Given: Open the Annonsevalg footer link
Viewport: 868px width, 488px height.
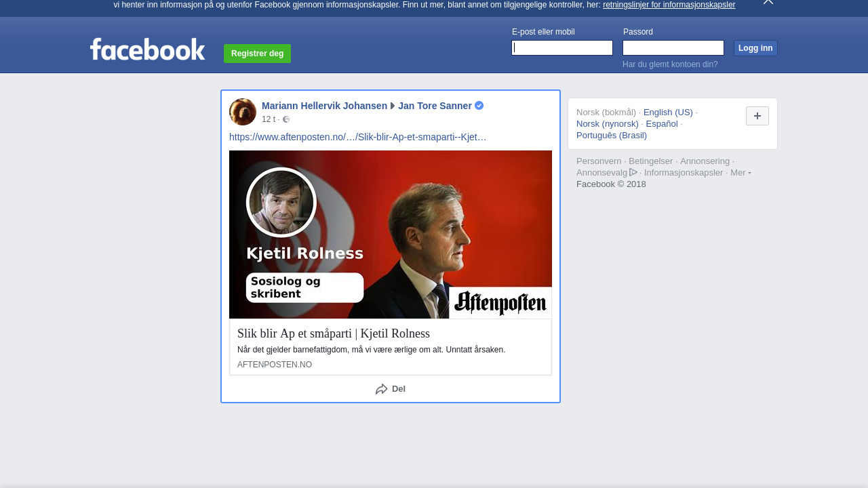Looking at the screenshot, I should pyautogui.click(x=602, y=173).
